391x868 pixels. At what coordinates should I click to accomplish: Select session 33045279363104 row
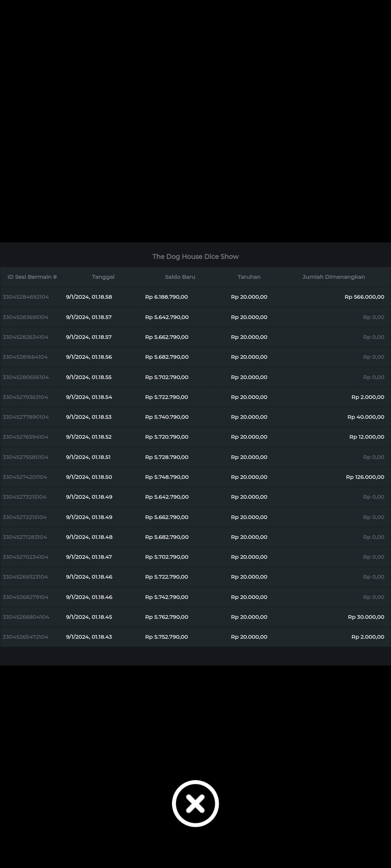click(25, 397)
